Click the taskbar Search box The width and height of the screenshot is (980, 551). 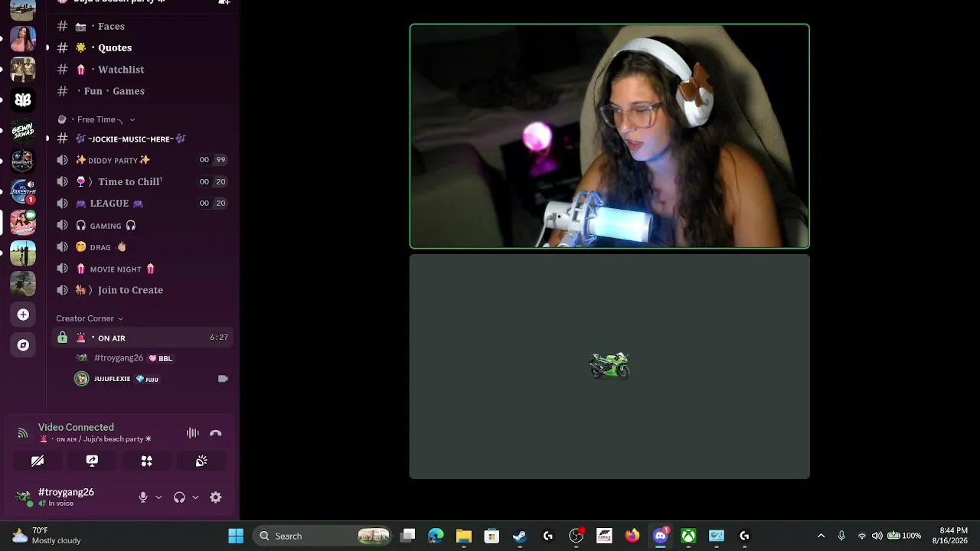click(323, 536)
